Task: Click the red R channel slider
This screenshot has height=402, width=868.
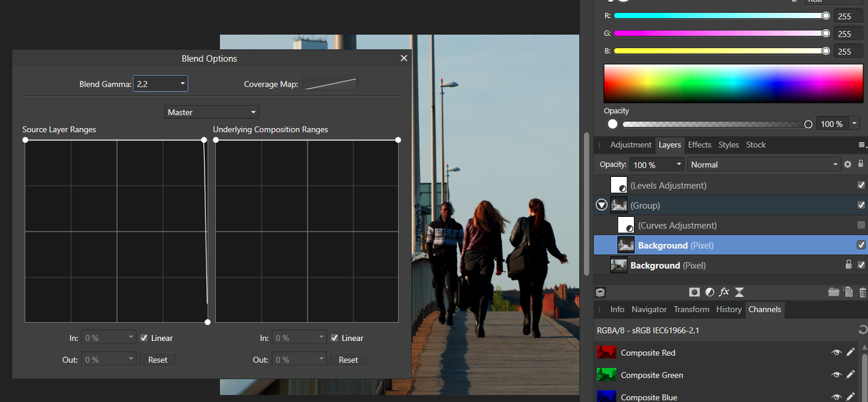Action: pos(720,16)
